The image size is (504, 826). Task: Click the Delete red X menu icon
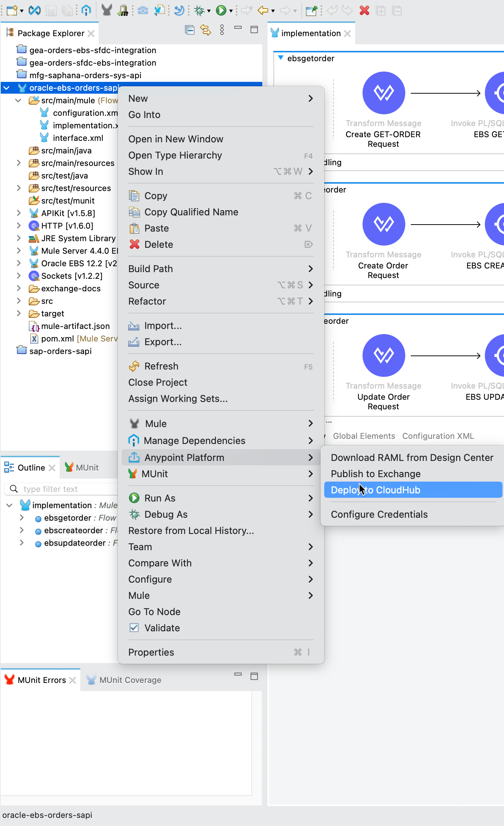(134, 244)
